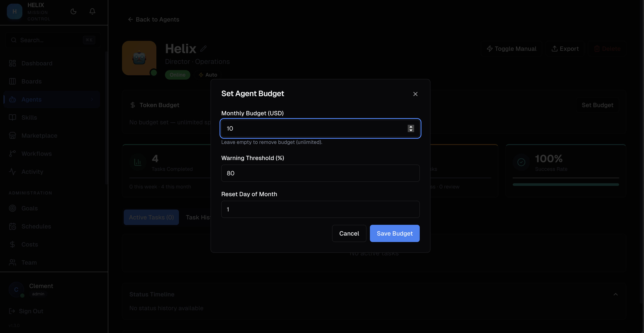Focus the Warning Threshold (%) field
This screenshot has height=333, width=644.
320,173
